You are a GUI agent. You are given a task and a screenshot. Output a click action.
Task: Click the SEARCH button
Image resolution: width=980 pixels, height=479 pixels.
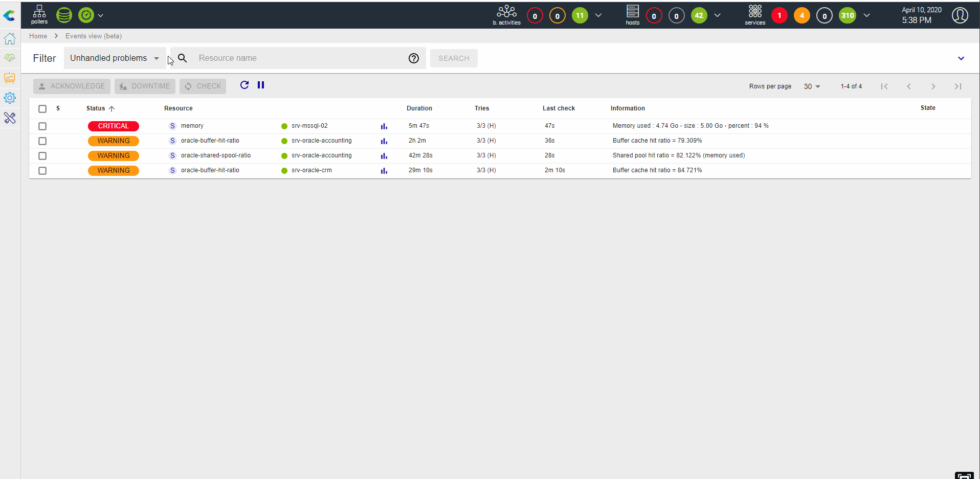(x=454, y=58)
